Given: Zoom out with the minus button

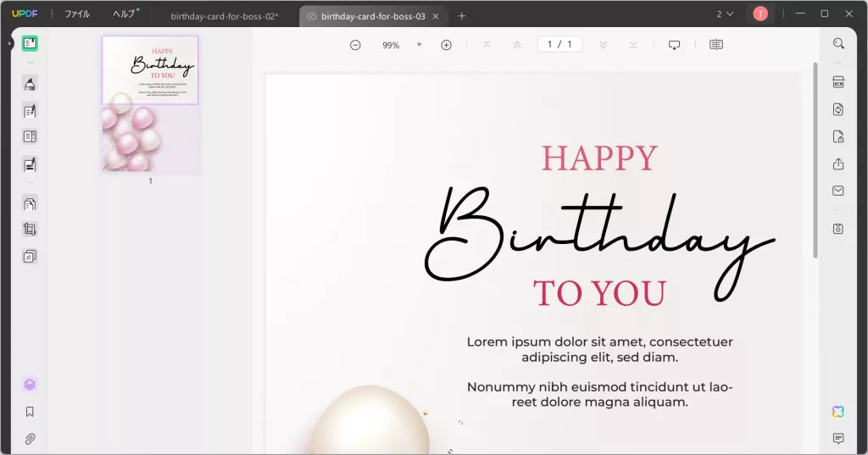Looking at the screenshot, I should (x=355, y=45).
